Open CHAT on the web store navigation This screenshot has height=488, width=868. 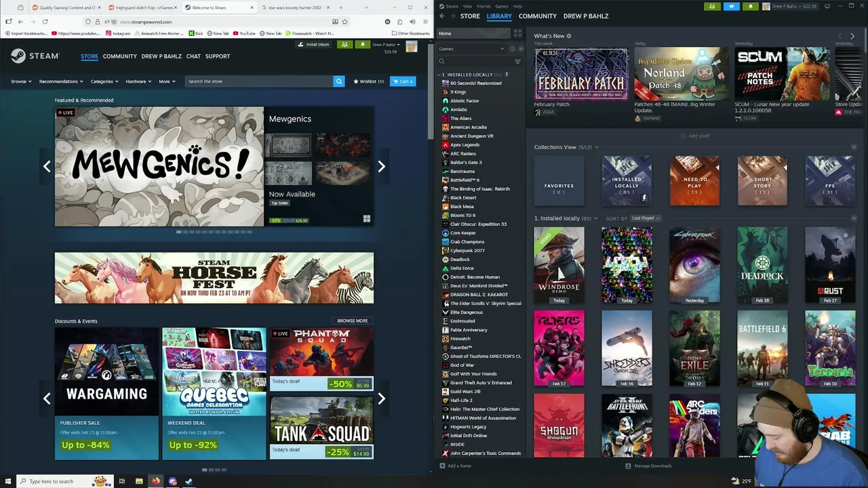pyautogui.click(x=193, y=56)
